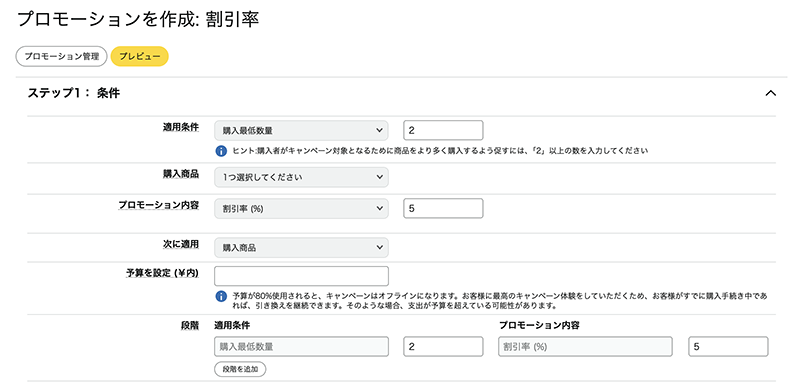Click the 段階を追加 button

pos(240,369)
